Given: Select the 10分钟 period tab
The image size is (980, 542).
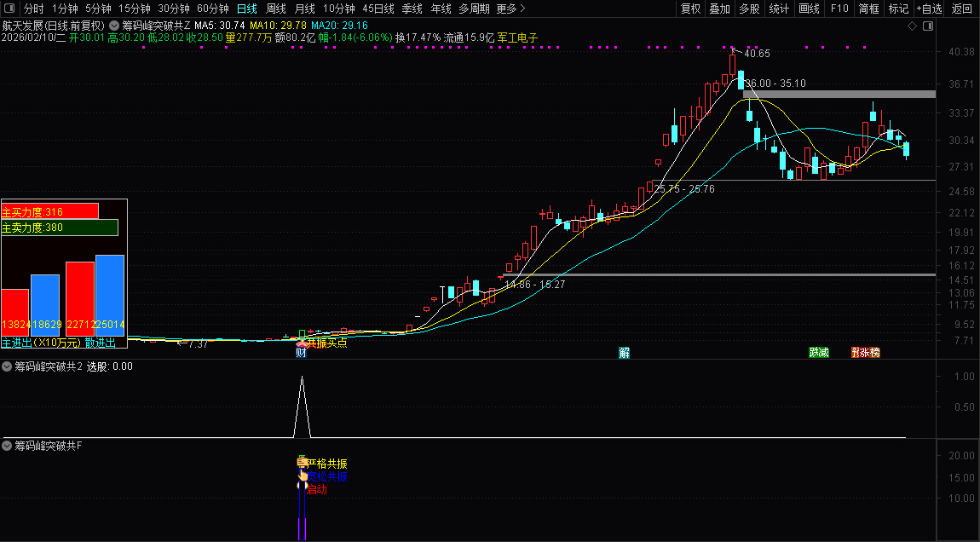Looking at the screenshot, I should click(x=339, y=9).
